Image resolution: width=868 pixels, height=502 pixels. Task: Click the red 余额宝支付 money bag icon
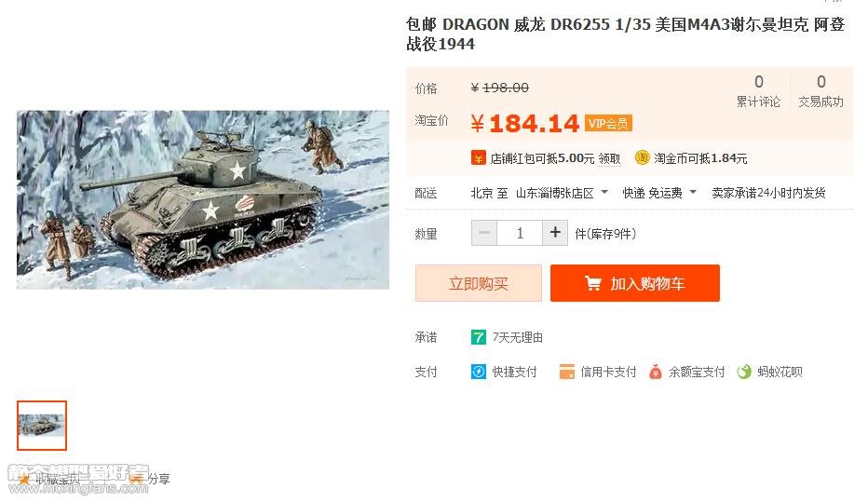(x=656, y=372)
